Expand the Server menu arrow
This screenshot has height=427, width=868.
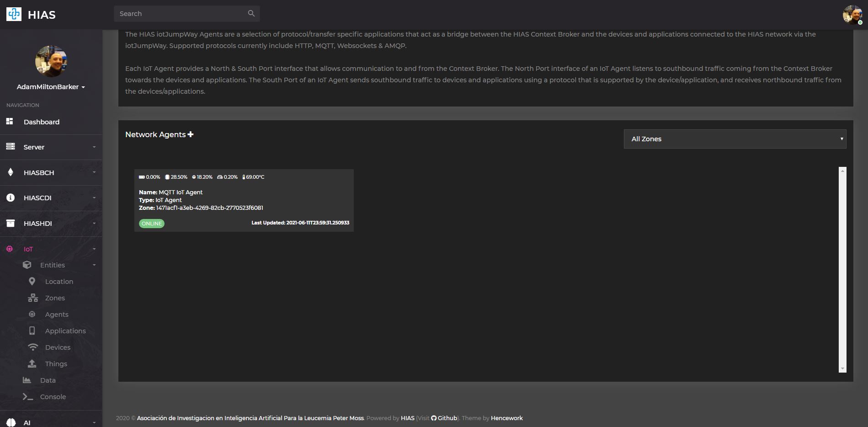[x=94, y=147]
